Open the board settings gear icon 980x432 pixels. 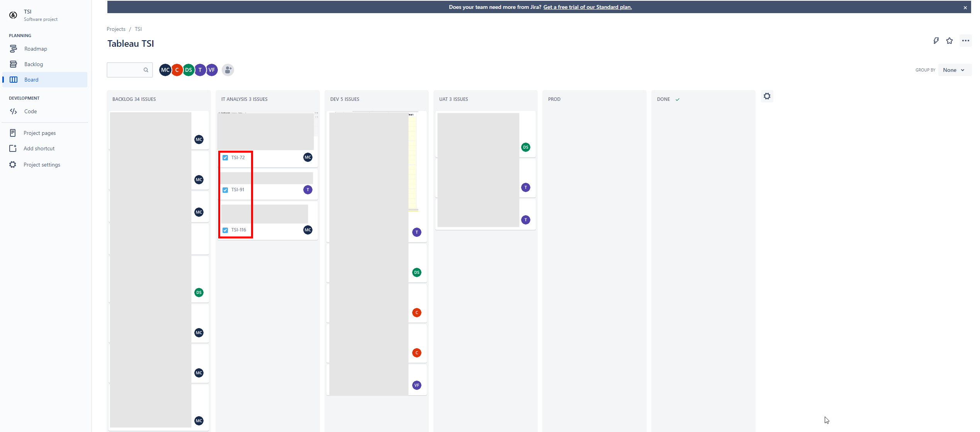(x=767, y=96)
